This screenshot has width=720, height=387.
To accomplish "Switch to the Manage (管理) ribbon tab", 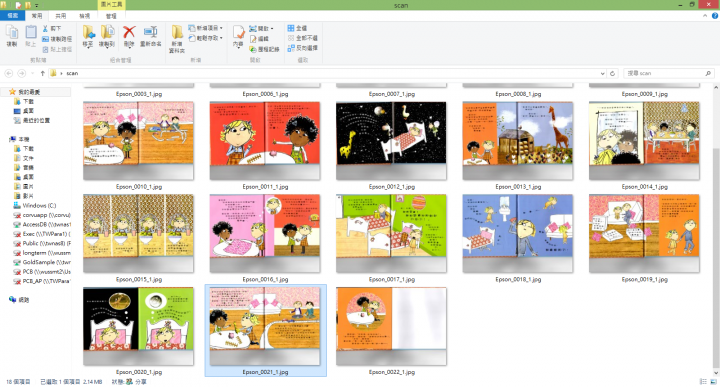I will (111, 16).
